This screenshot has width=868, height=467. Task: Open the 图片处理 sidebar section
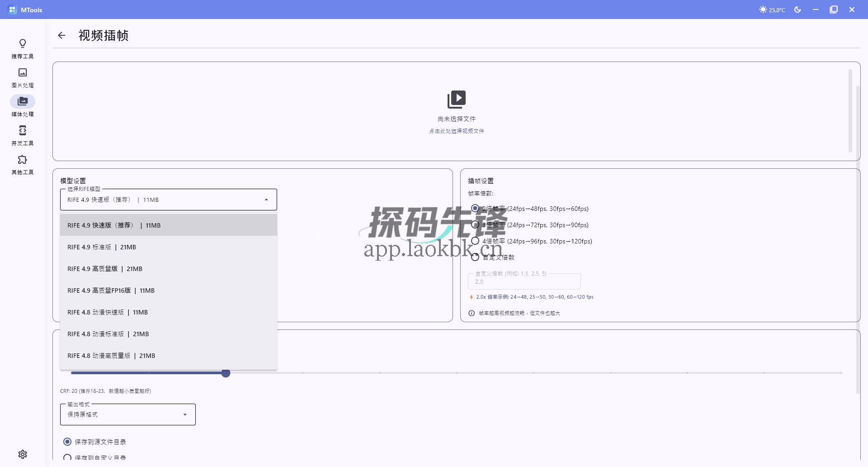[x=23, y=77]
